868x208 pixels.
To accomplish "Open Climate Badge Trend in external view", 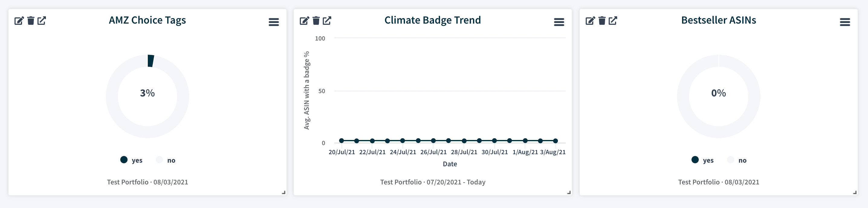I will 327,21.
